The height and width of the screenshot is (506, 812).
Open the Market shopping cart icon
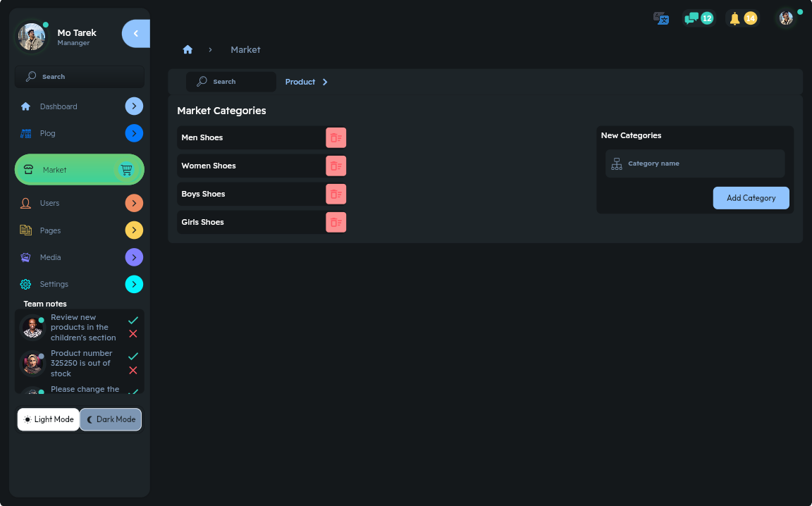pos(127,169)
